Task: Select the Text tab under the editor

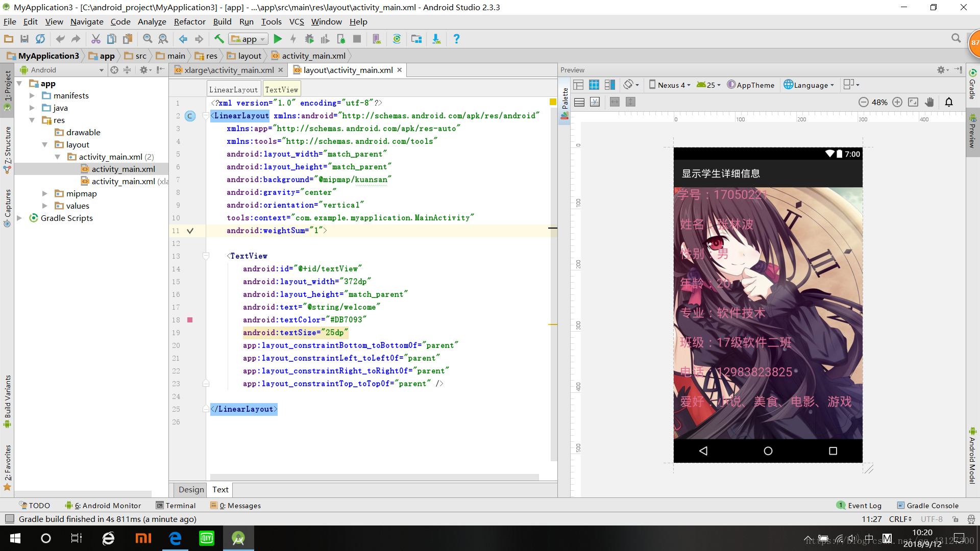Action: pos(220,489)
